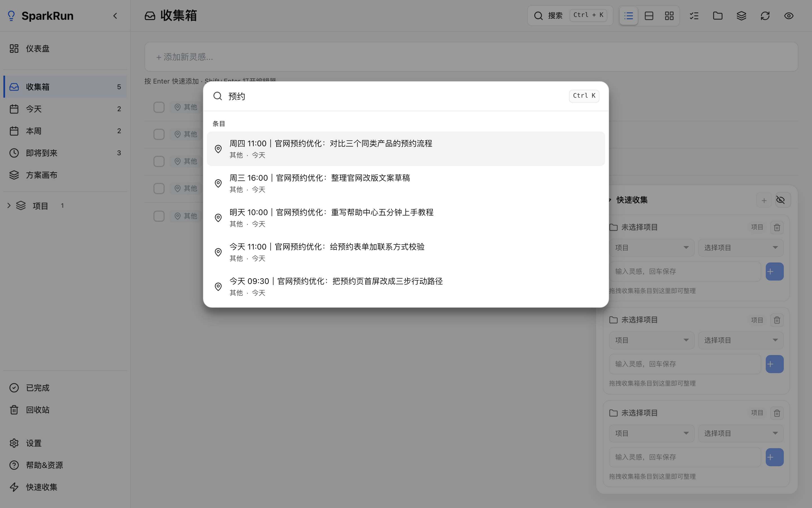The height and width of the screenshot is (508, 812).
Task: Click the 搜索 button in top bar
Action: click(x=570, y=16)
